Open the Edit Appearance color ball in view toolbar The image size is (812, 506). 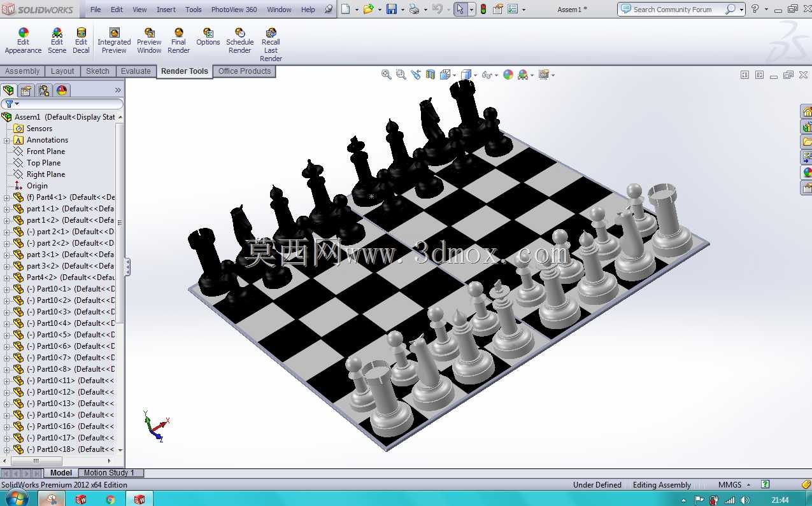click(508, 74)
